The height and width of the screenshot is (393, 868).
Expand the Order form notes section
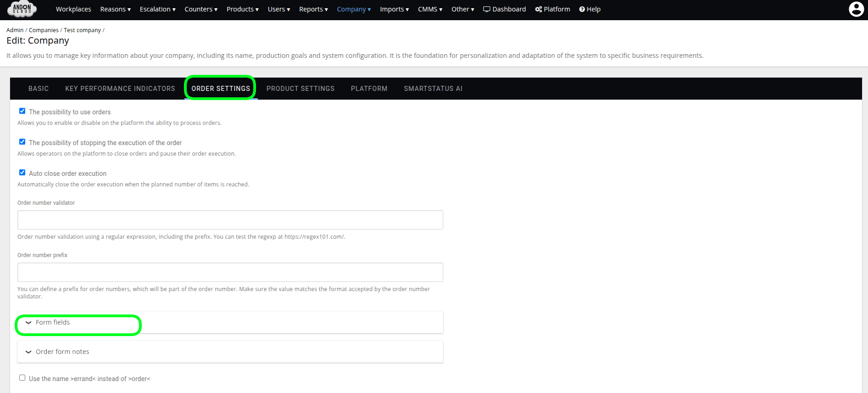coord(62,352)
